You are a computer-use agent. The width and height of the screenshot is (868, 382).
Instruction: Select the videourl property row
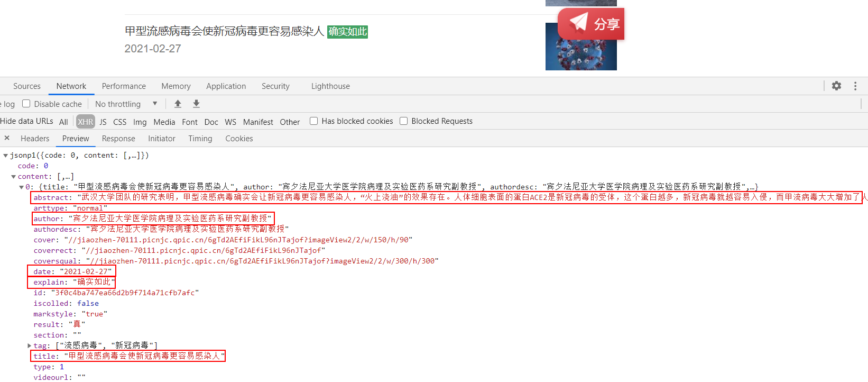pyautogui.click(x=60, y=377)
